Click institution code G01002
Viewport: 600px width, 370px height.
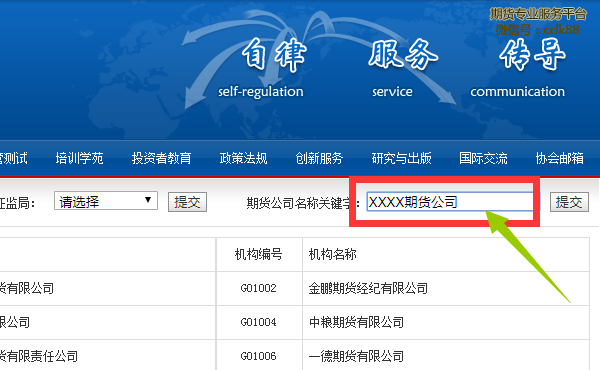[x=259, y=288]
